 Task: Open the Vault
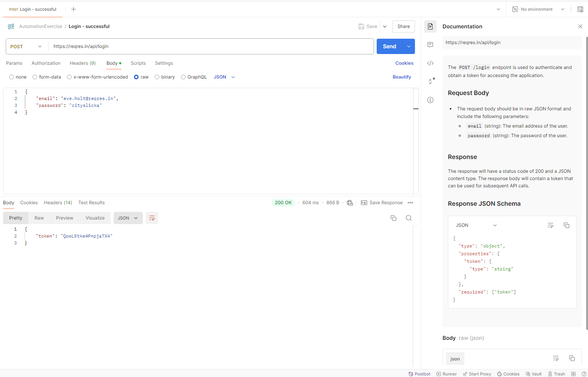click(533, 374)
